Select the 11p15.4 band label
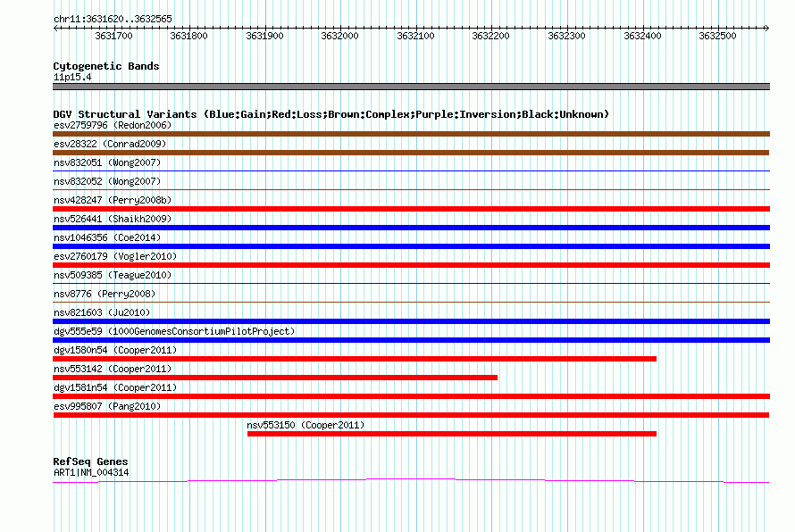795x532 pixels. [x=72, y=77]
